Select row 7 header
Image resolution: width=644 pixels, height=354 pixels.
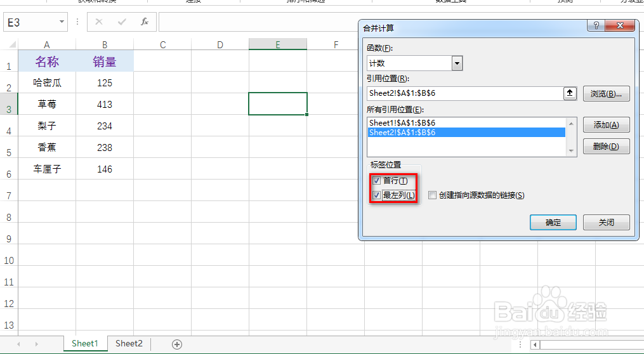[x=9, y=190]
